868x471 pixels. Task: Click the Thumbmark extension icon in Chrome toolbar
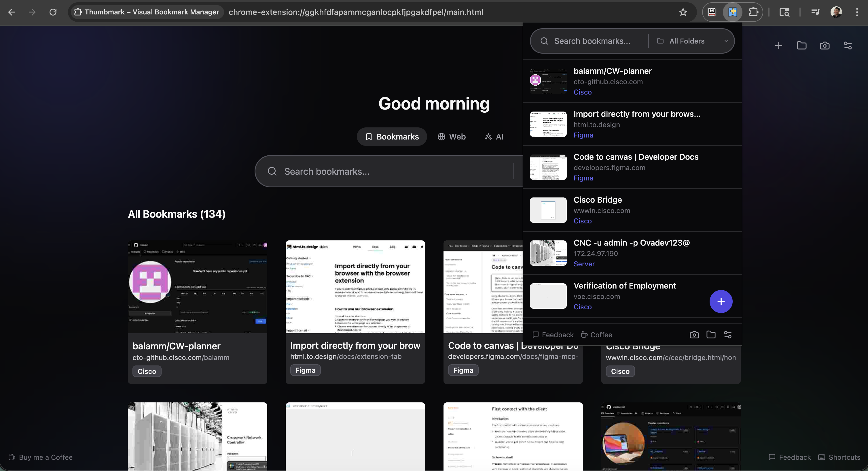pyautogui.click(x=733, y=12)
